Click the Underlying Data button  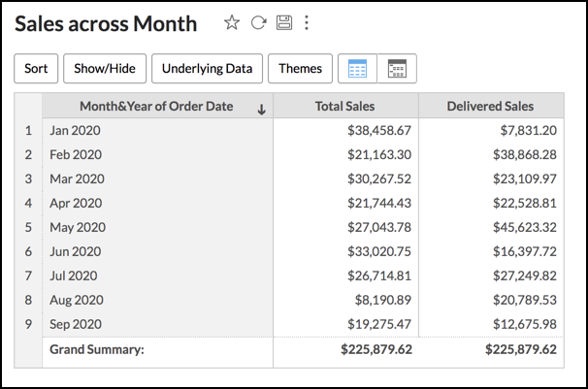coord(207,69)
